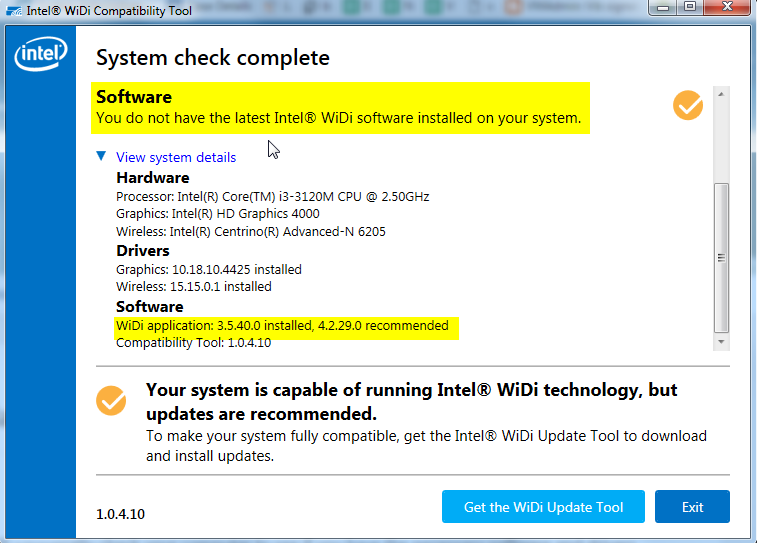Select the Wireless: 15.15.0.1 installed line
This screenshot has width=757, height=543.
point(194,287)
